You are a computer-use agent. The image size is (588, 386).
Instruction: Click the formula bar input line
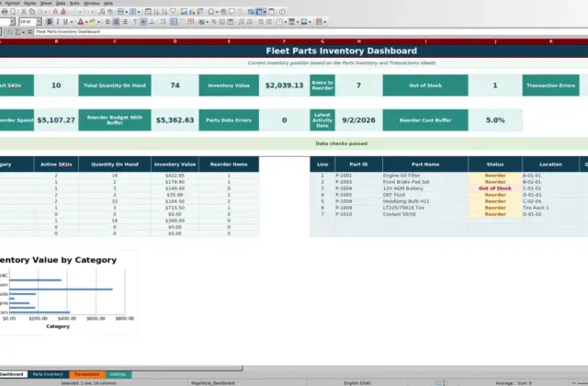311,32
